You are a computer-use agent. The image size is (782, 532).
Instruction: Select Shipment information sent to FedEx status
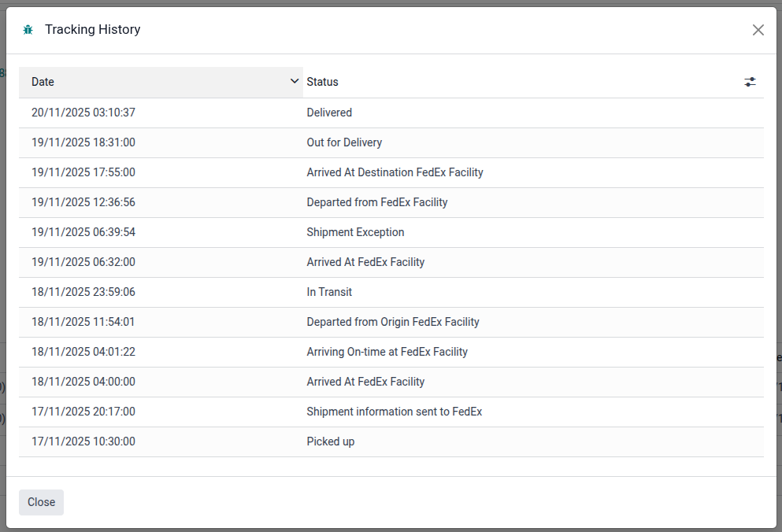[x=395, y=412]
